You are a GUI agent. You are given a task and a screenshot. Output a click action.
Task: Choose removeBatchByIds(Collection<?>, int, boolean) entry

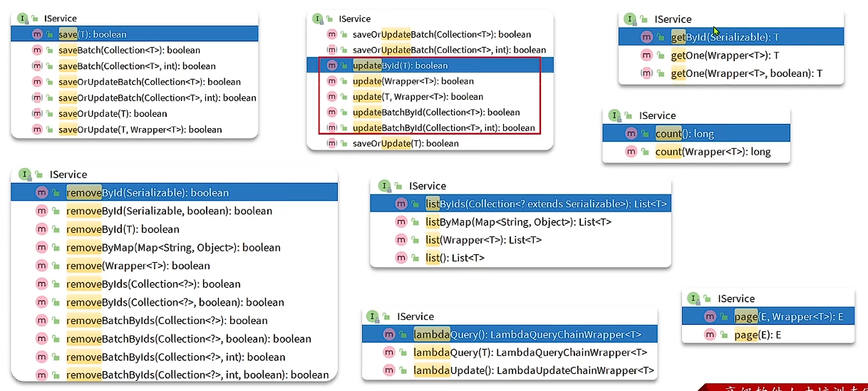197,375
